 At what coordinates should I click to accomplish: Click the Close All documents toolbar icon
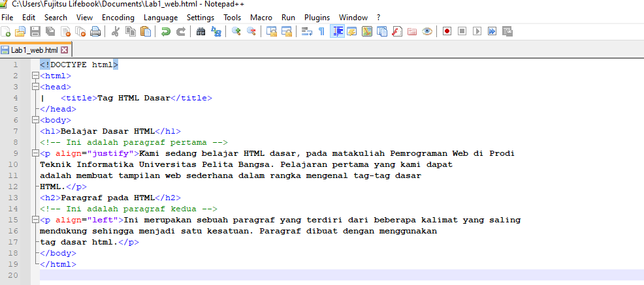click(80, 31)
